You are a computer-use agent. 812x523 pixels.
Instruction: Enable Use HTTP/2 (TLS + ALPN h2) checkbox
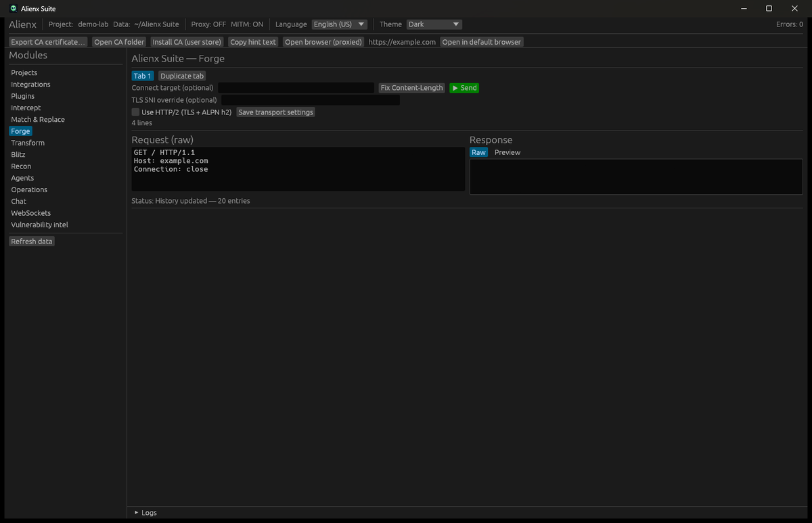(135, 112)
